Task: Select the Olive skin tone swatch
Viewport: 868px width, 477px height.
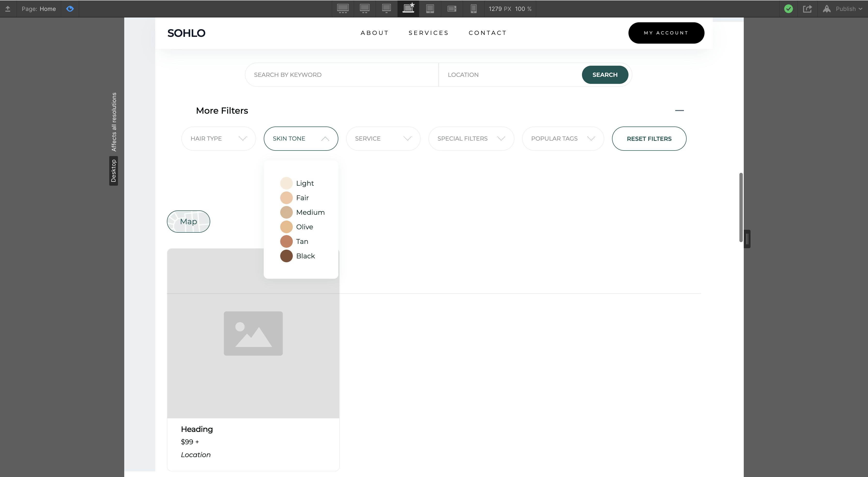Action: pyautogui.click(x=287, y=227)
